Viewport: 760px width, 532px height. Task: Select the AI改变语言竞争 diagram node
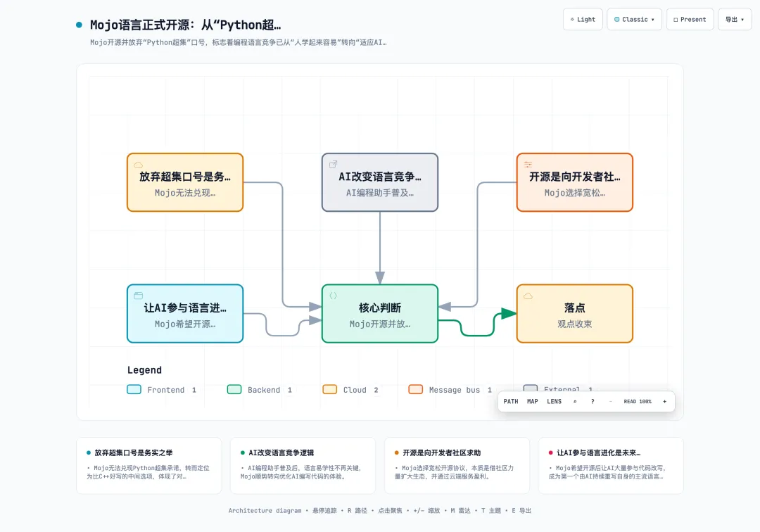point(380,182)
